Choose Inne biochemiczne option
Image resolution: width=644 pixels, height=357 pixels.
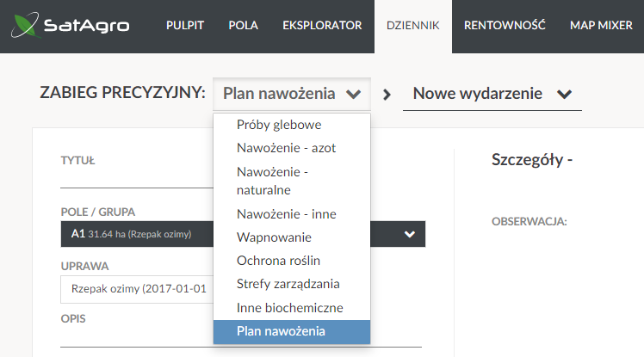click(x=292, y=308)
